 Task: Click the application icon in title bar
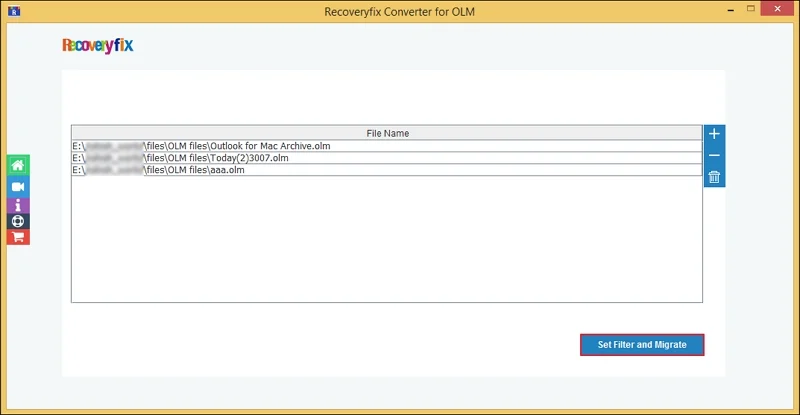14,11
